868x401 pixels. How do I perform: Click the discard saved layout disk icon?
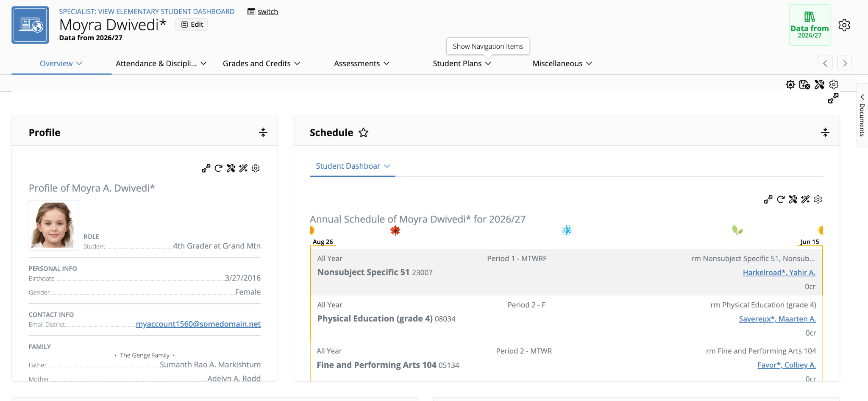804,84
